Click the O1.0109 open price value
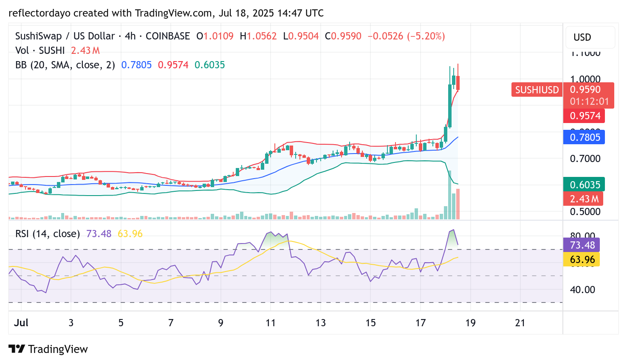Viewport: 627px width, 364px height. click(x=215, y=36)
